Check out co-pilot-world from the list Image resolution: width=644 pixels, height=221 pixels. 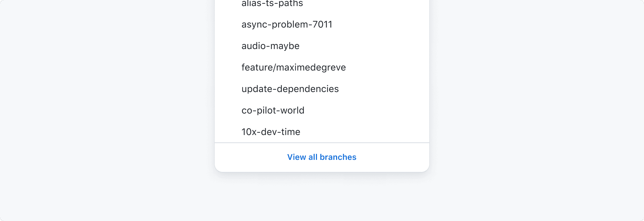(272, 110)
